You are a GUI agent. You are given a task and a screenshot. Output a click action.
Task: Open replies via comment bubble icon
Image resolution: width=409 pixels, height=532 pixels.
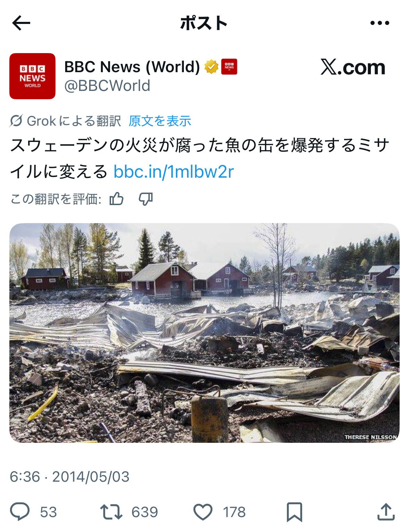(x=20, y=512)
